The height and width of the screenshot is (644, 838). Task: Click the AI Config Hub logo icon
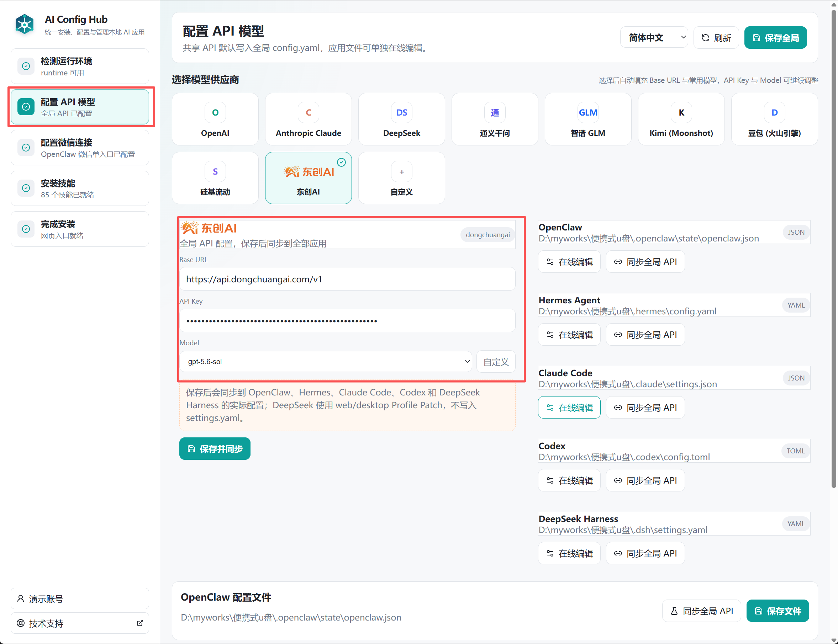point(25,24)
